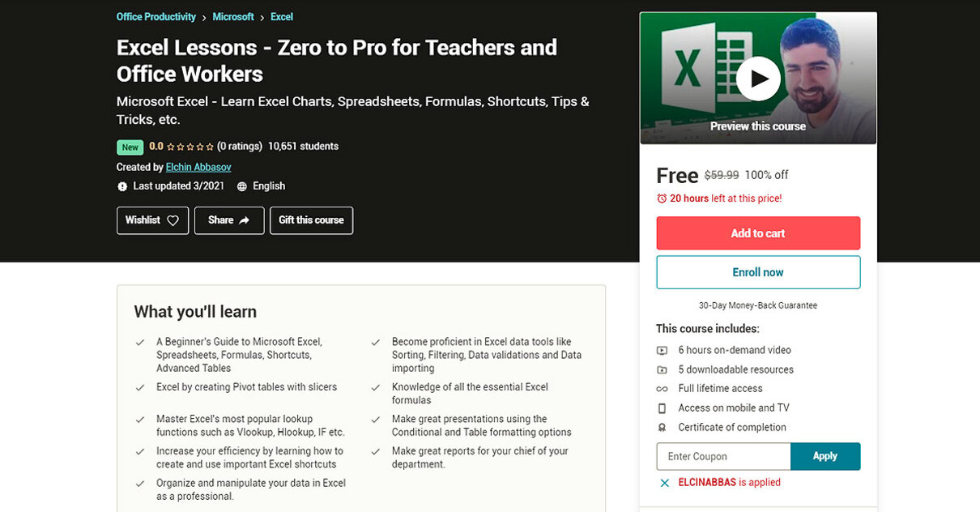Focus the Enter Coupon field

[x=723, y=456]
